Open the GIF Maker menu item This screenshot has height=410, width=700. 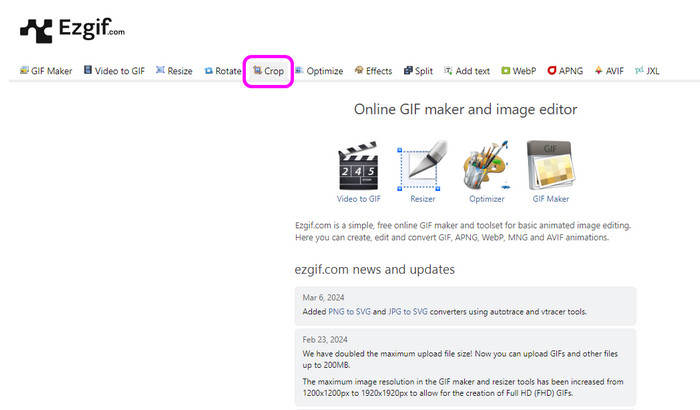[x=46, y=71]
